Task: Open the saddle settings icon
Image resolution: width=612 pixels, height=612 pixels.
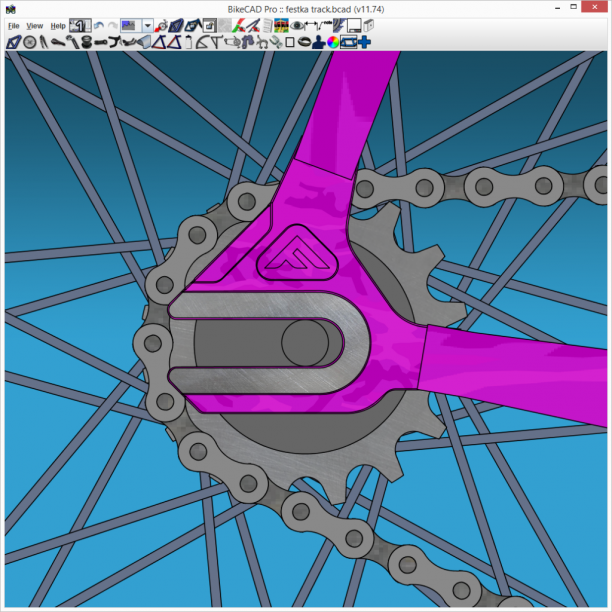Action: [x=58, y=42]
